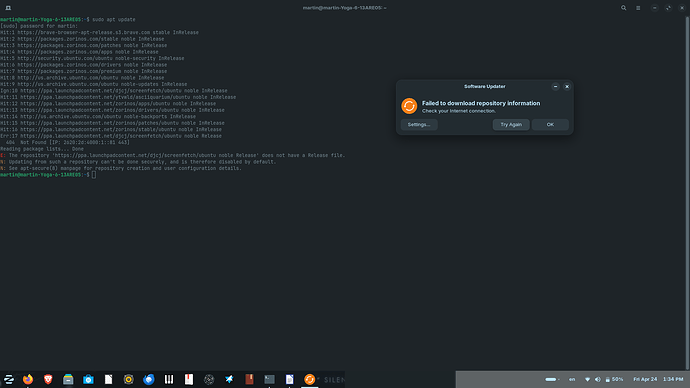
Task: Open the volume speaker indicator
Action: 598,379
